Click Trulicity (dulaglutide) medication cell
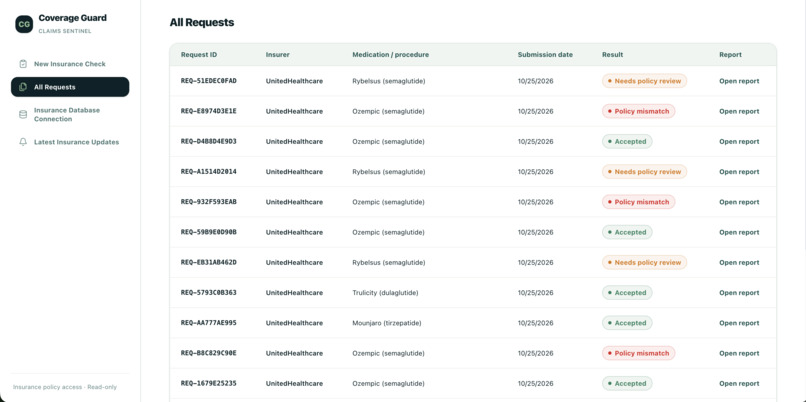This screenshot has height=402, width=806. pyautogui.click(x=385, y=293)
